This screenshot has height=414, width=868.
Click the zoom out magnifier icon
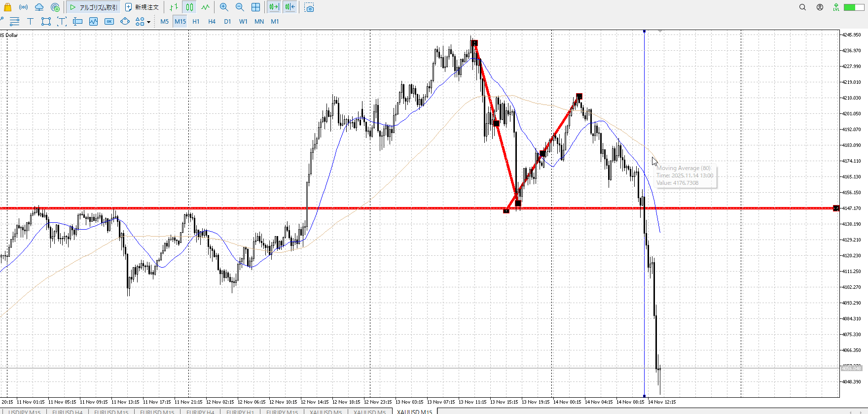pos(240,7)
